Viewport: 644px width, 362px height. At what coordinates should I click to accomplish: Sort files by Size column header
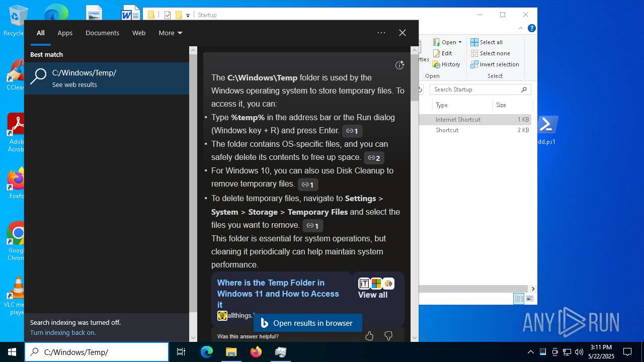[x=512, y=105]
